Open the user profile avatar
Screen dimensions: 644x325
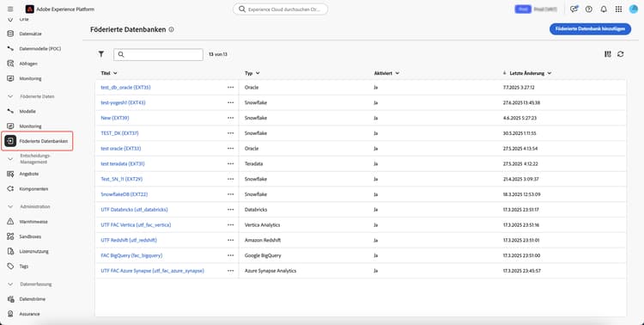(634, 9)
